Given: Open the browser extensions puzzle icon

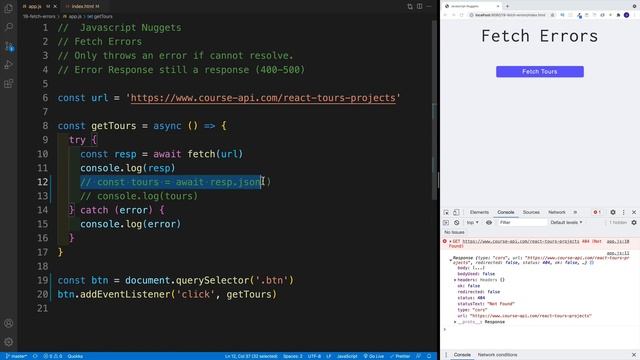Looking at the screenshot, I should click(x=618, y=15).
